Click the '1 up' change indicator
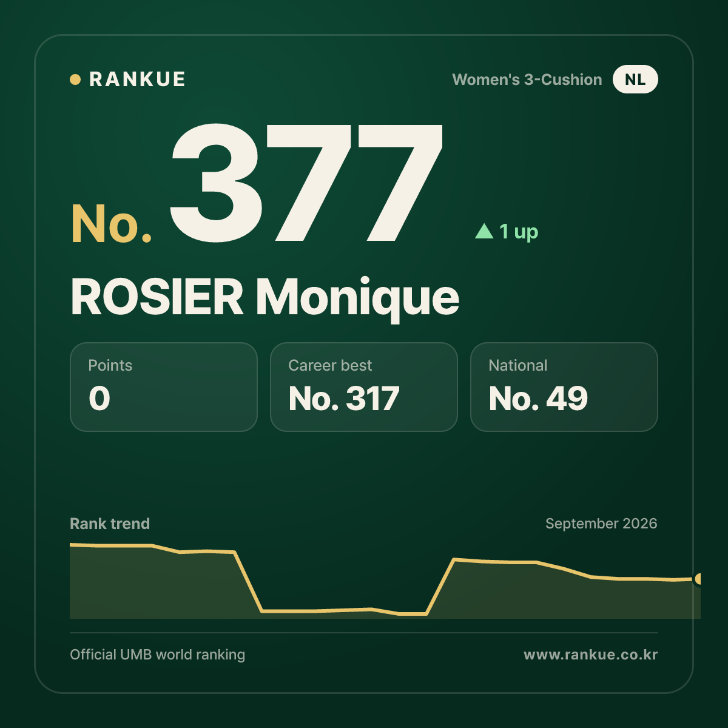The width and height of the screenshot is (728, 728). click(519, 232)
